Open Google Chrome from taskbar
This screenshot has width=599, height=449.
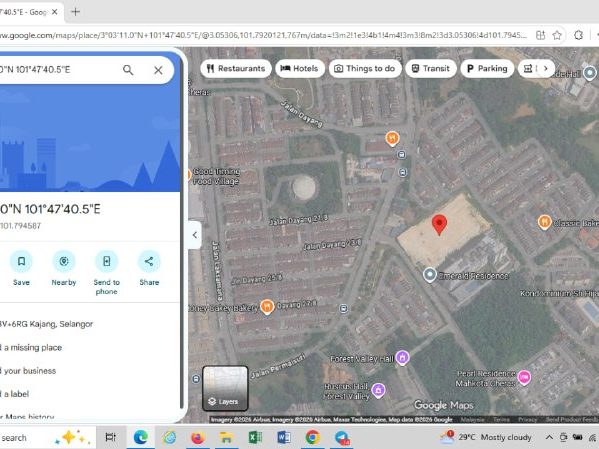(312, 437)
